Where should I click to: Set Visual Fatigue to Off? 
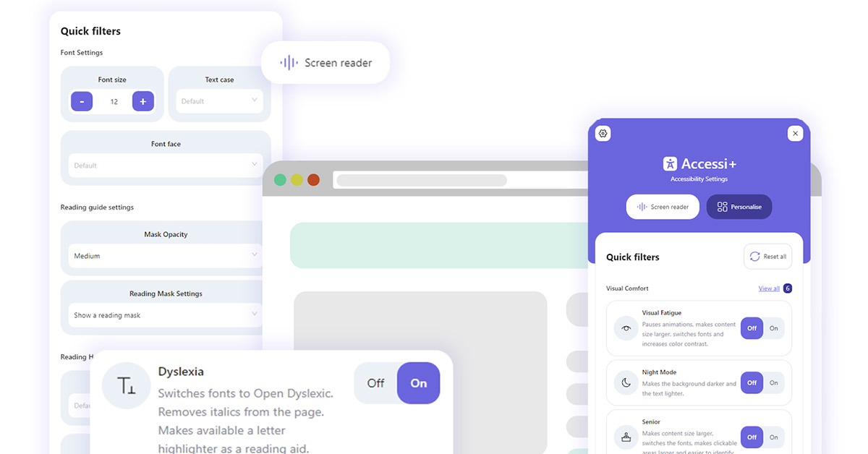[x=752, y=328]
